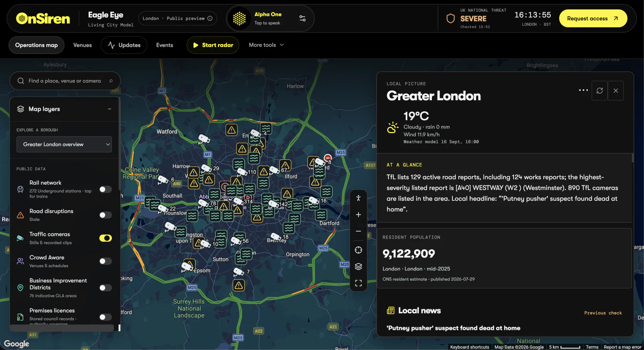Click the Start radar button
The image size is (644, 350).
point(213,45)
